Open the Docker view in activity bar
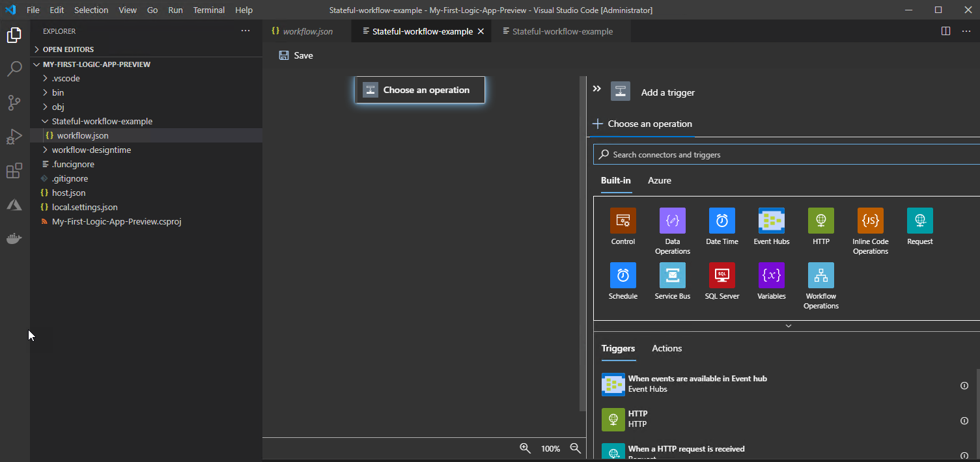The height and width of the screenshot is (462, 980). click(14, 239)
